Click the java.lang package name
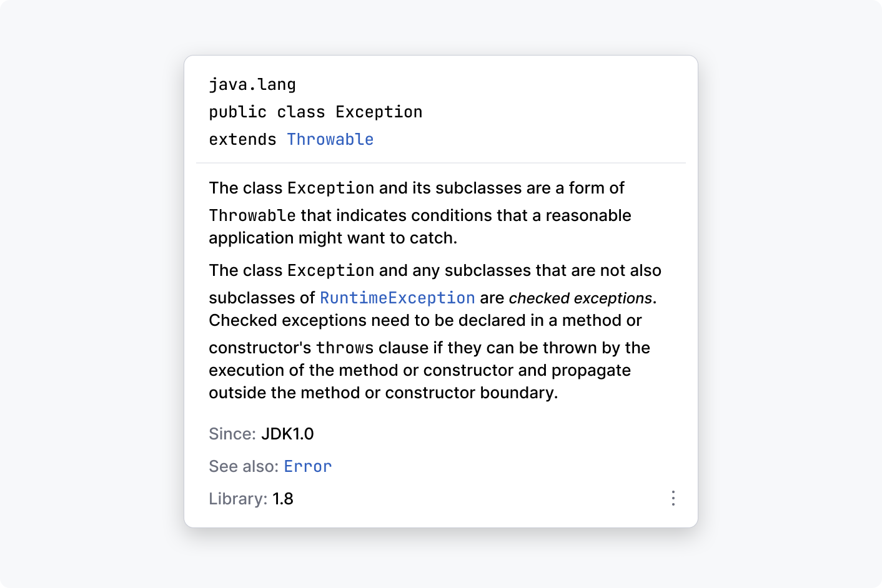The height and width of the screenshot is (588, 882). point(252,84)
